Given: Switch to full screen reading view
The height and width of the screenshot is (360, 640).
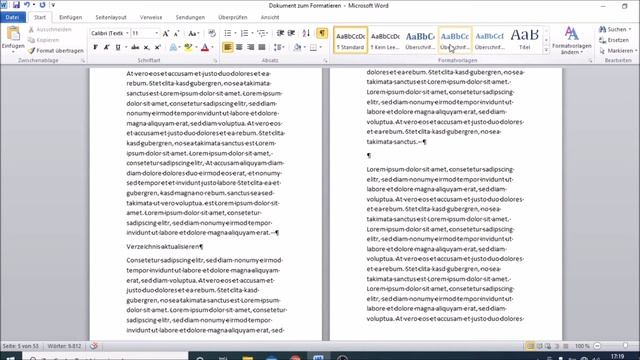Looking at the screenshot, I should pyautogui.click(x=540, y=346).
